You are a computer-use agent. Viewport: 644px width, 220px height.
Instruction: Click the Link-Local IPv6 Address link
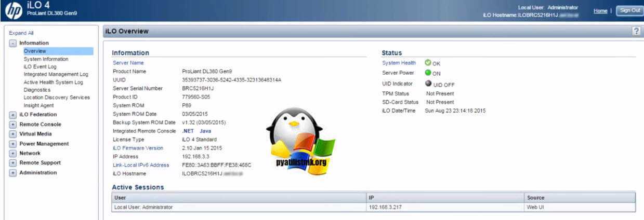141,165
